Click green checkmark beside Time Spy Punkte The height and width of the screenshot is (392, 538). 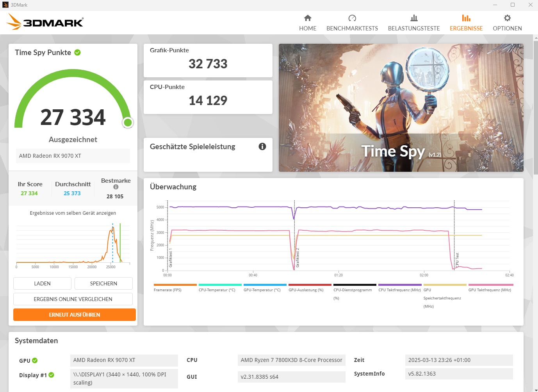[x=77, y=52]
